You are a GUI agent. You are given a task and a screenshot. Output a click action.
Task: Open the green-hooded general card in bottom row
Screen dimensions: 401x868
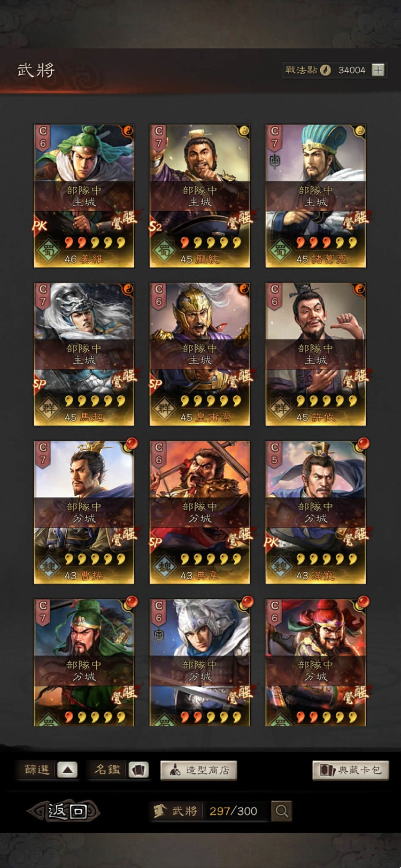pyautogui.click(x=84, y=663)
